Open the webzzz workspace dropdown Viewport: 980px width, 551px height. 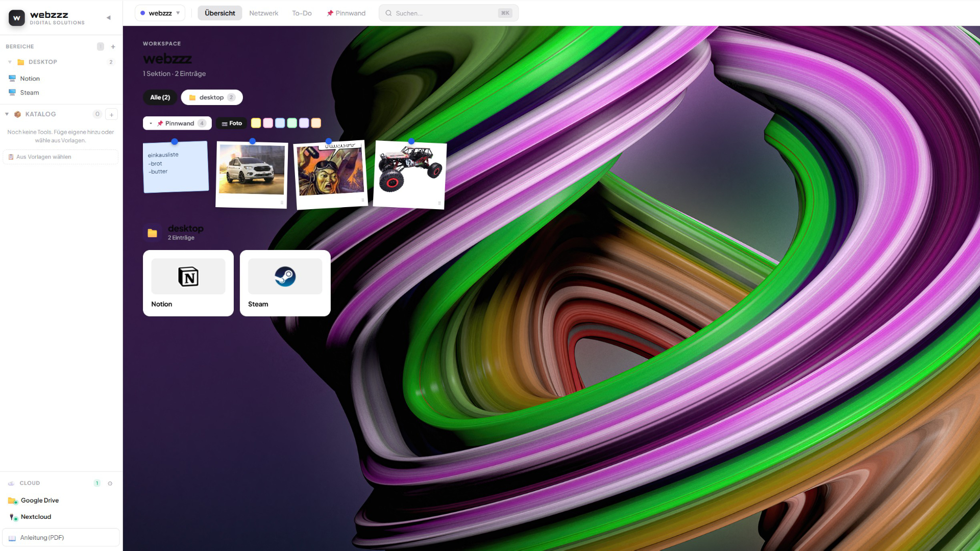pos(160,13)
